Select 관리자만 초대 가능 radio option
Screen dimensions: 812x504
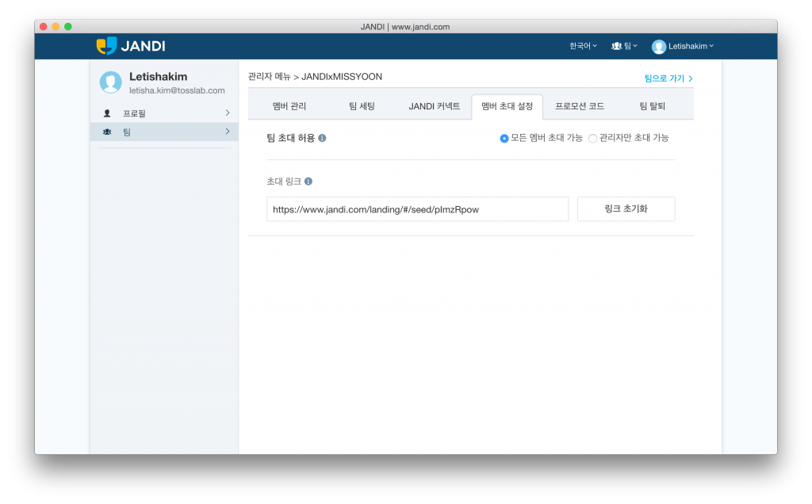(x=592, y=139)
